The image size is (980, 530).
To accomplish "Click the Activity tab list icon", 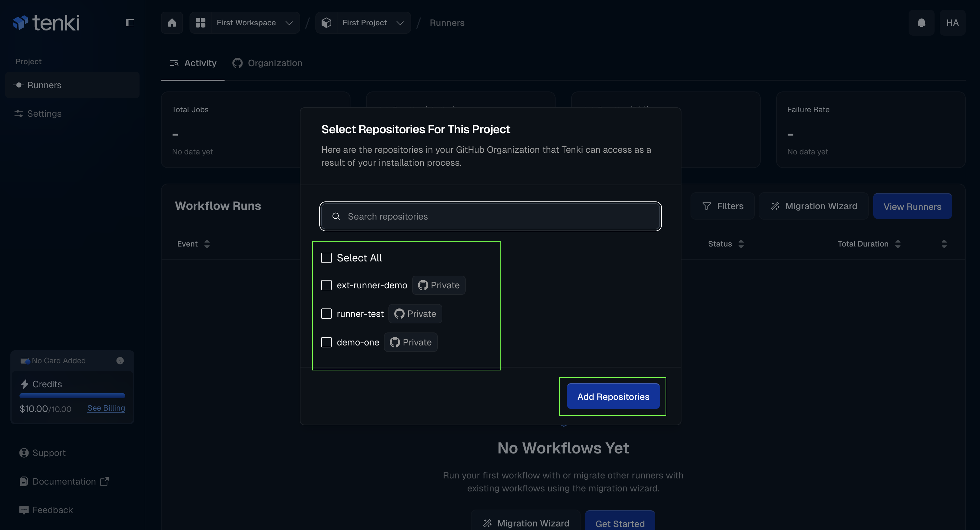I will [x=174, y=63].
